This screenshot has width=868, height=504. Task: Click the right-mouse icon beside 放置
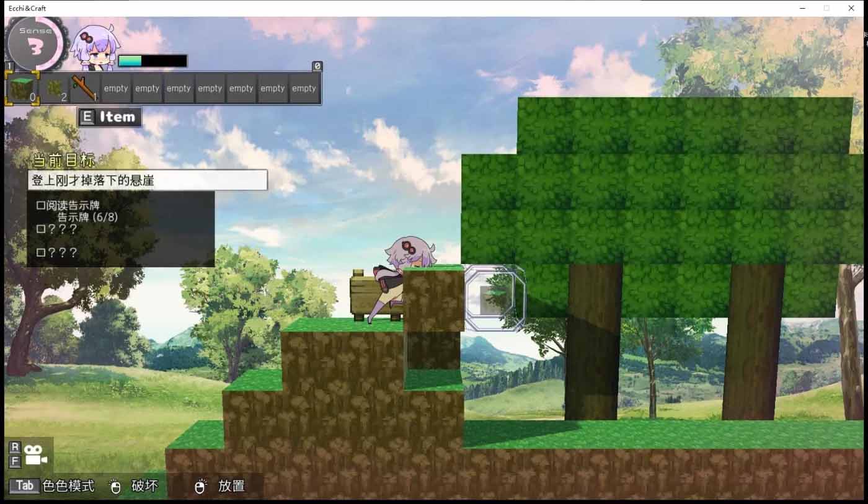(200, 487)
